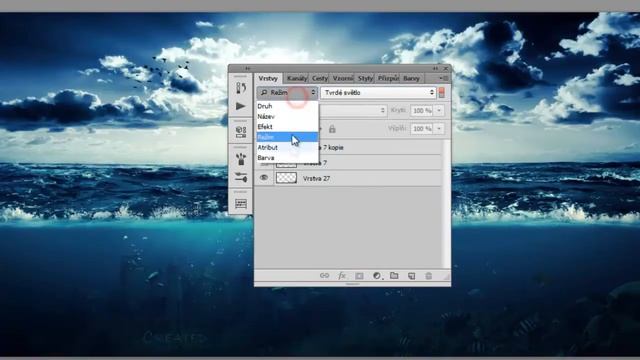This screenshot has width=640, height=360.
Task: Create new fill or adjustment layer
Action: [x=377, y=276]
